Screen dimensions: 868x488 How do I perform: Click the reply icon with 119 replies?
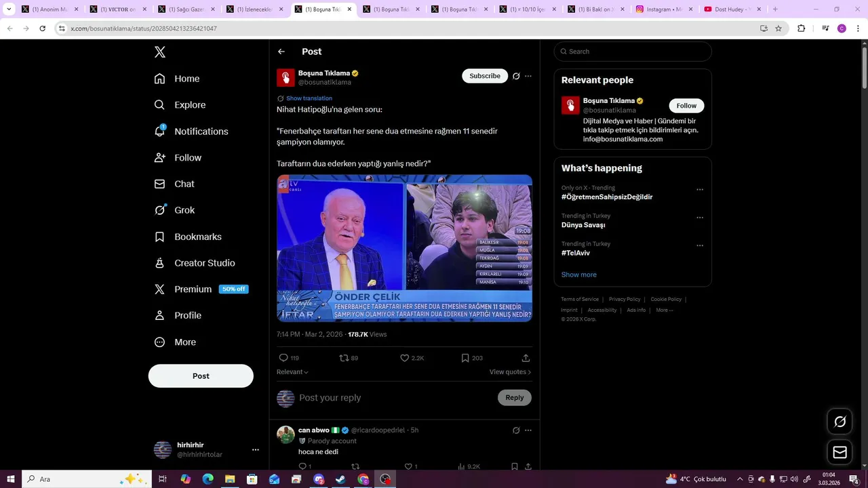point(289,358)
